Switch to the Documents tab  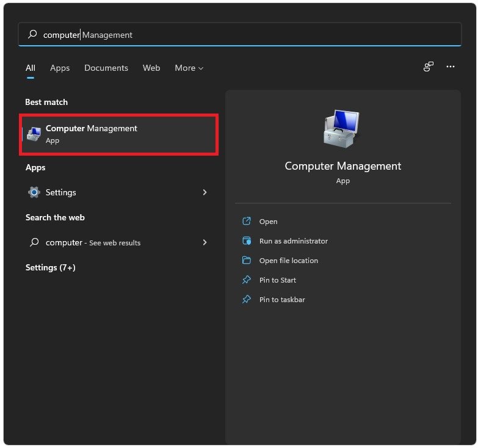106,68
